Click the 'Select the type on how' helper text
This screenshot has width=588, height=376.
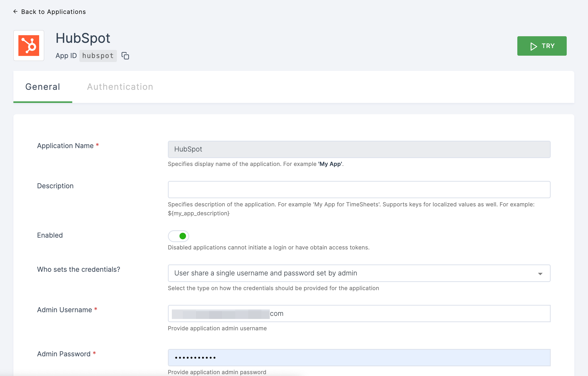(x=274, y=288)
